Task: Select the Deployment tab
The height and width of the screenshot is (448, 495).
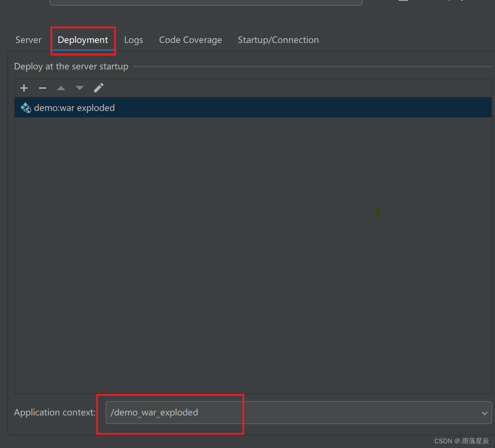Action: coord(83,40)
